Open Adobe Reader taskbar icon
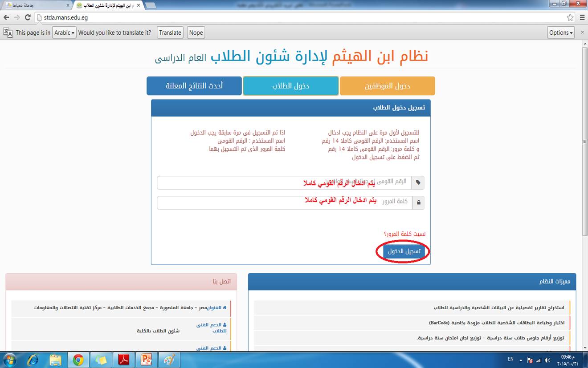Screen dimensions: 588x368 coord(124,360)
